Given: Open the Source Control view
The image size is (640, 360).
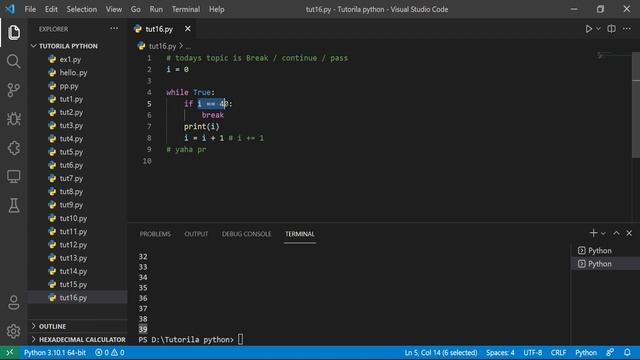Looking at the screenshot, I should point(13,90).
